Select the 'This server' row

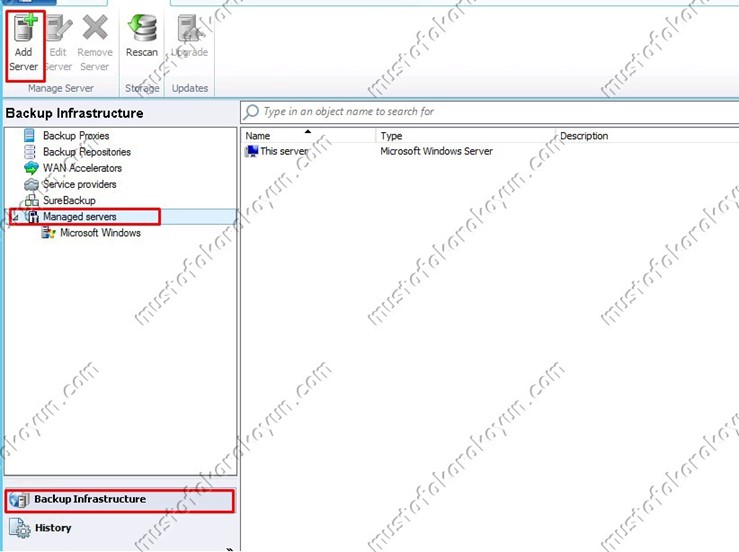(x=490, y=151)
